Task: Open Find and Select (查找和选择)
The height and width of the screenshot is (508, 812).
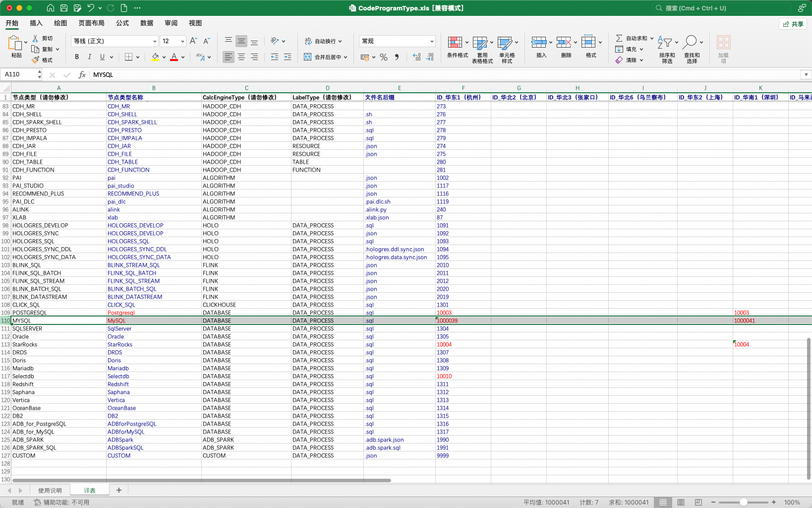Action: tap(692, 50)
